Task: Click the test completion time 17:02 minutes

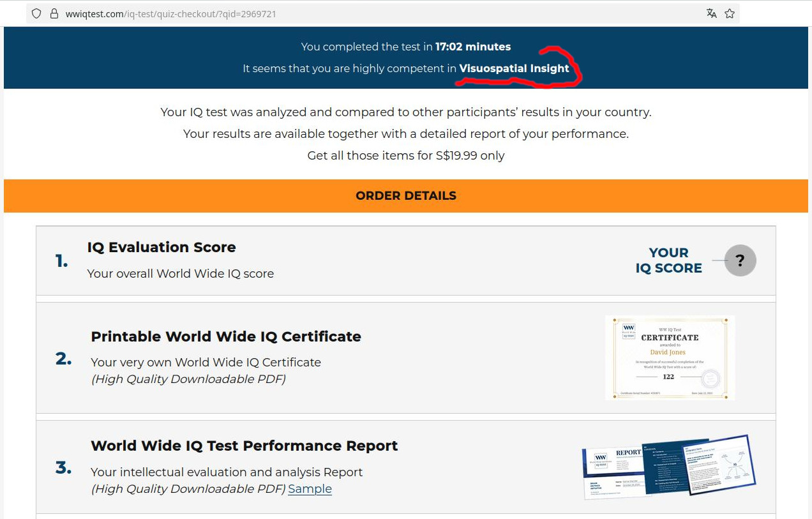Action: click(473, 47)
